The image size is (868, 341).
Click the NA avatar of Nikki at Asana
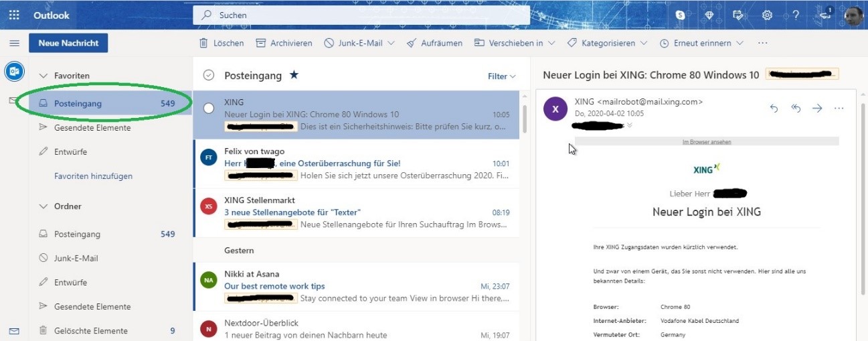click(209, 280)
